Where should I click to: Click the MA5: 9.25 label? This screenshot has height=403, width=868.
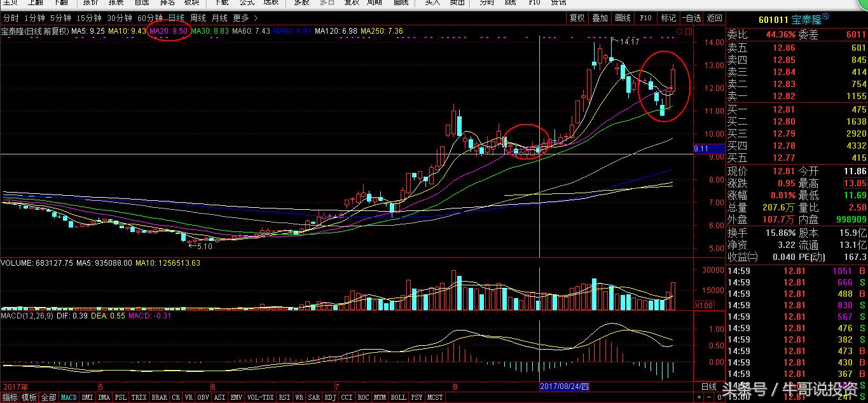88,31
